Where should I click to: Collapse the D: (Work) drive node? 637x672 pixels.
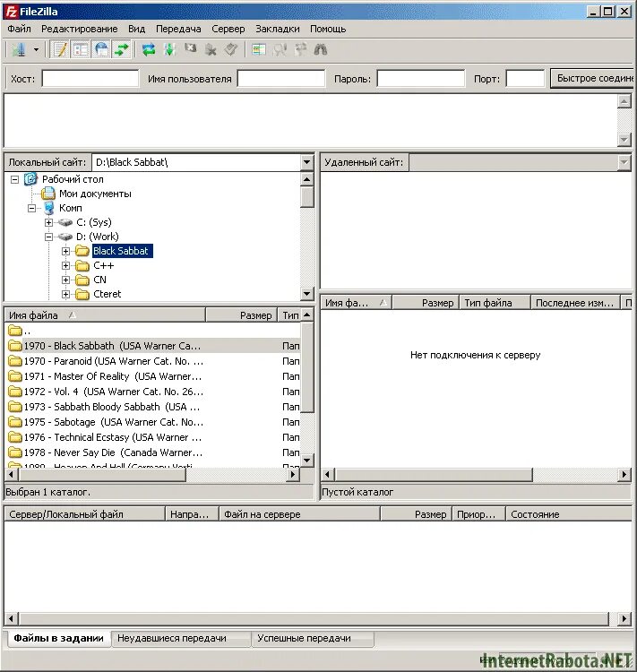(x=49, y=237)
